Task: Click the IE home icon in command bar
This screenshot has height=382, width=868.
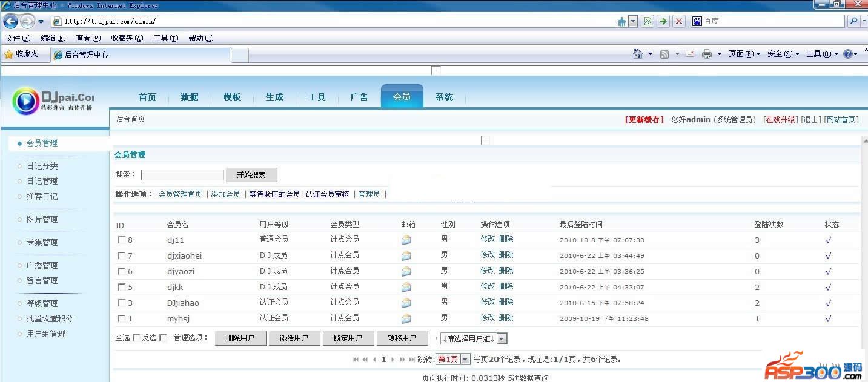Action: [x=638, y=54]
